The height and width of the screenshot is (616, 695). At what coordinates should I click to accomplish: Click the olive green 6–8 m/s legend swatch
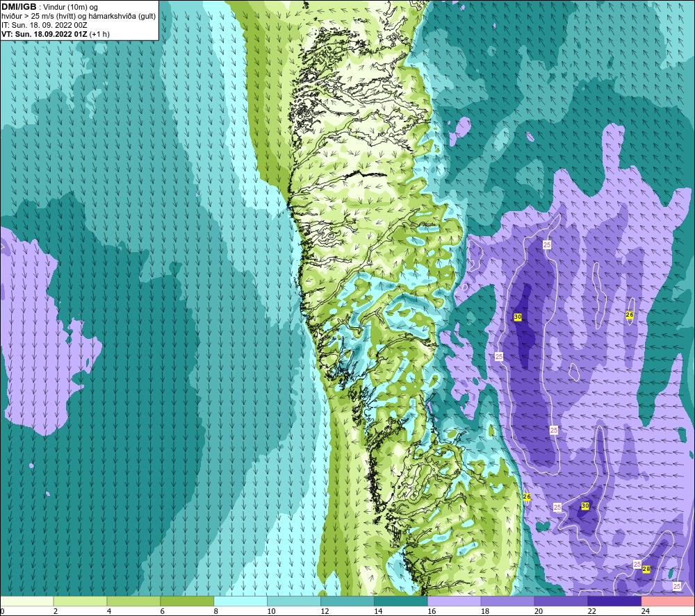click(187, 601)
